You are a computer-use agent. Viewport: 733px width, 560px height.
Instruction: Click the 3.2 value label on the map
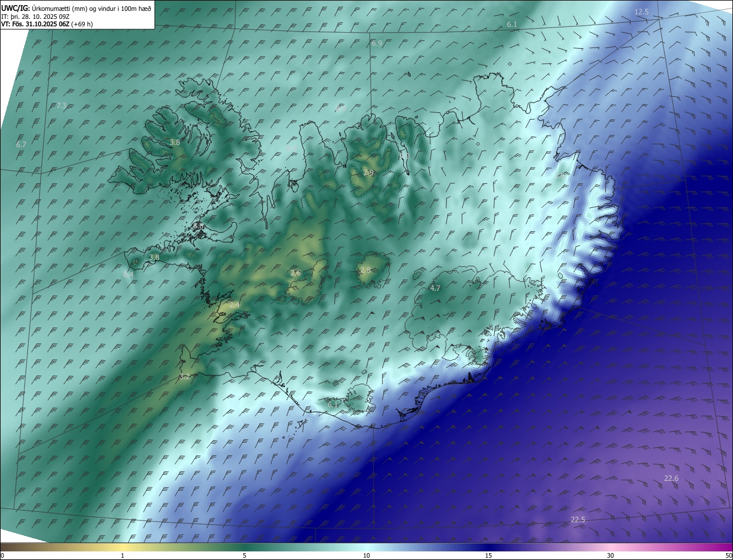click(x=184, y=377)
